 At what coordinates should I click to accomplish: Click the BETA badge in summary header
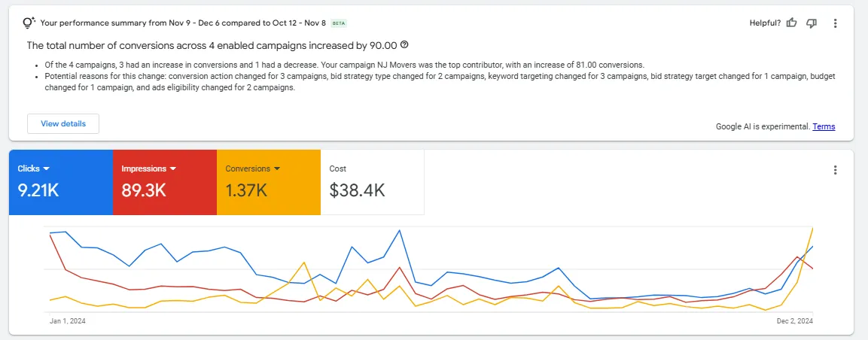tap(339, 23)
